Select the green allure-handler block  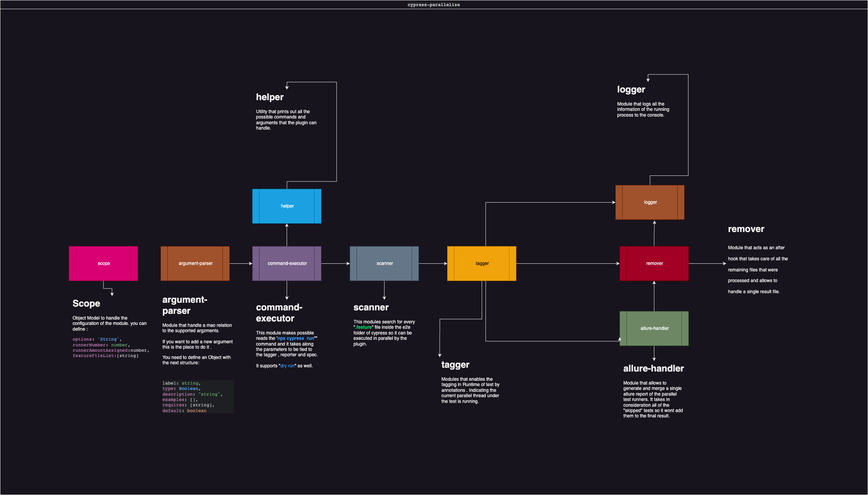(654, 328)
